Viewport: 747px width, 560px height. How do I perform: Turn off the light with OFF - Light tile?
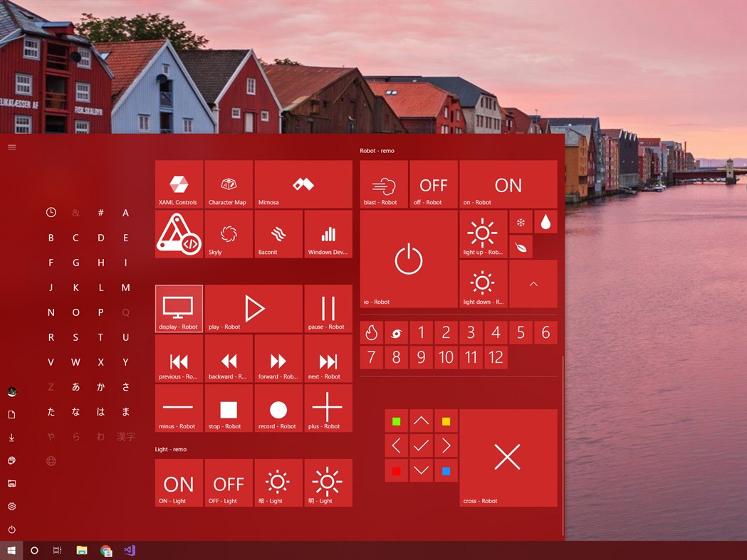[229, 483]
